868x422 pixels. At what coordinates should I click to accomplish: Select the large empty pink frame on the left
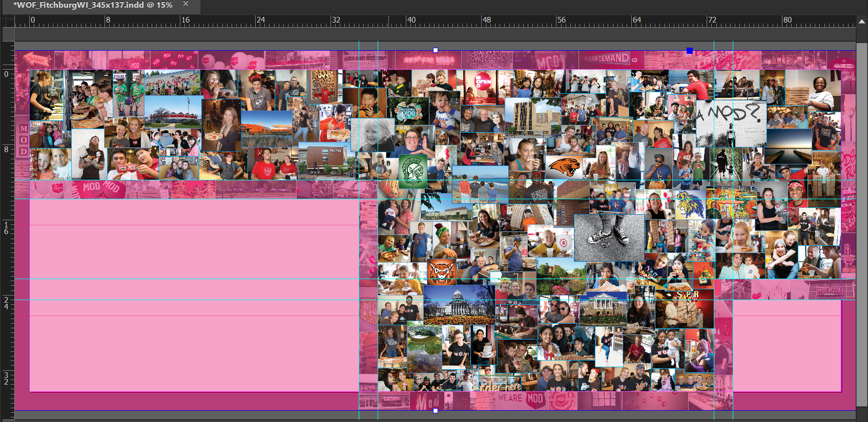click(194, 295)
